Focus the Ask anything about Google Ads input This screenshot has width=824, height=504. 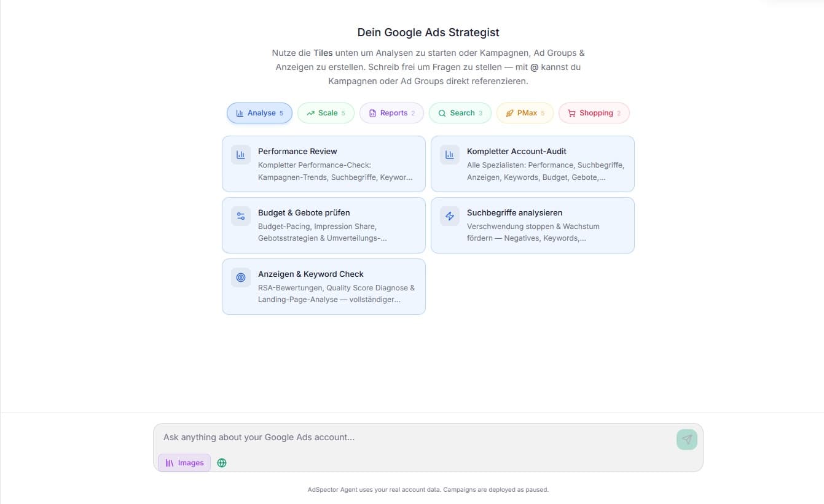click(412, 438)
